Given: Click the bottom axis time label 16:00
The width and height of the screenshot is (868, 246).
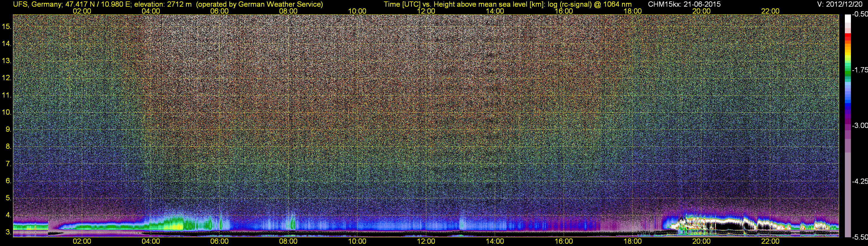Looking at the screenshot, I should (564, 241).
